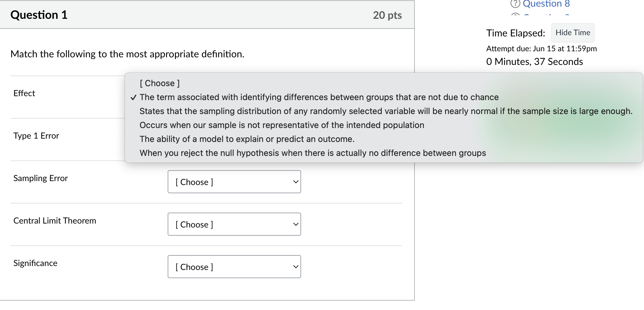Open the Central Limit Theorem Choose dropdown

[x=234, y=224]
